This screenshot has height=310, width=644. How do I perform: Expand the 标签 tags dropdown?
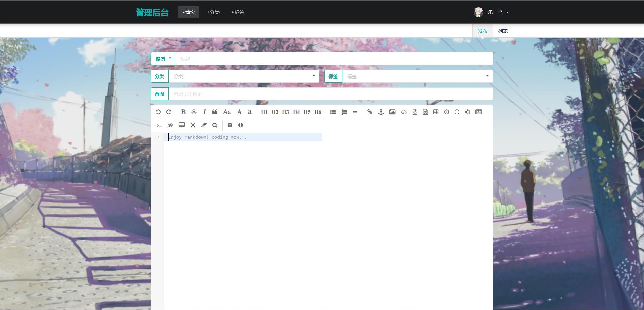tap(417, 76)
